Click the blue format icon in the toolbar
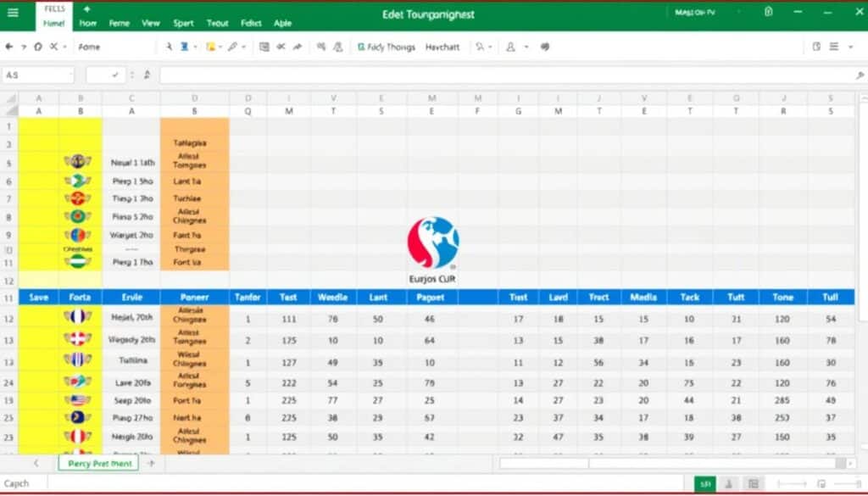Image resolution: width=868 pixels, height=496 pixels. tap(185, 47)
